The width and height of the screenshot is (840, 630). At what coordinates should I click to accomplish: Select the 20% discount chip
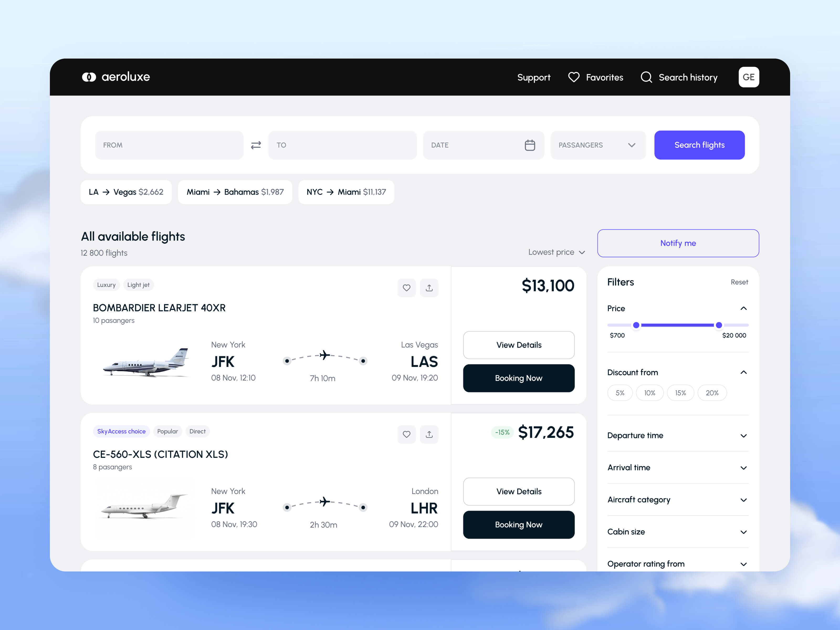point(712,393)
